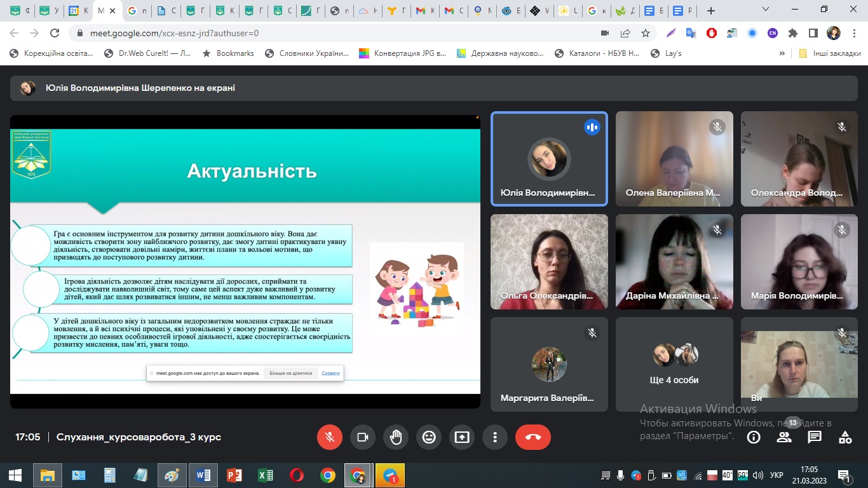Open the meeting details info icon

754,437
